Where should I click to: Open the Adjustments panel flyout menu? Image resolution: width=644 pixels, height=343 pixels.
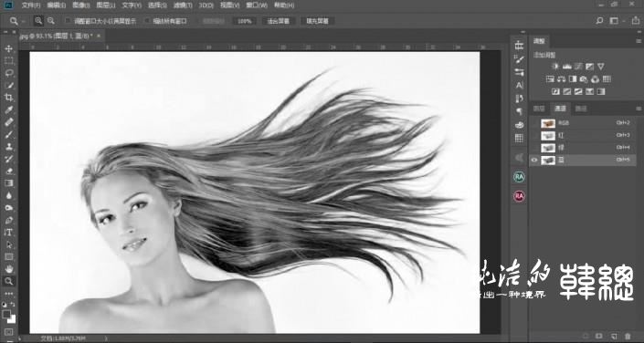pyautogui.click(x=639, y=41)
